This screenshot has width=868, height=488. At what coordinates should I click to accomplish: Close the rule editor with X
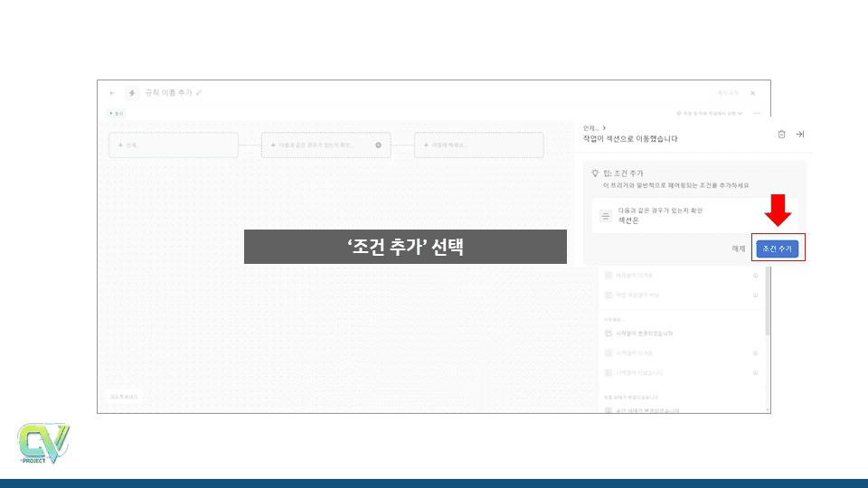click(x=752, y=92)
